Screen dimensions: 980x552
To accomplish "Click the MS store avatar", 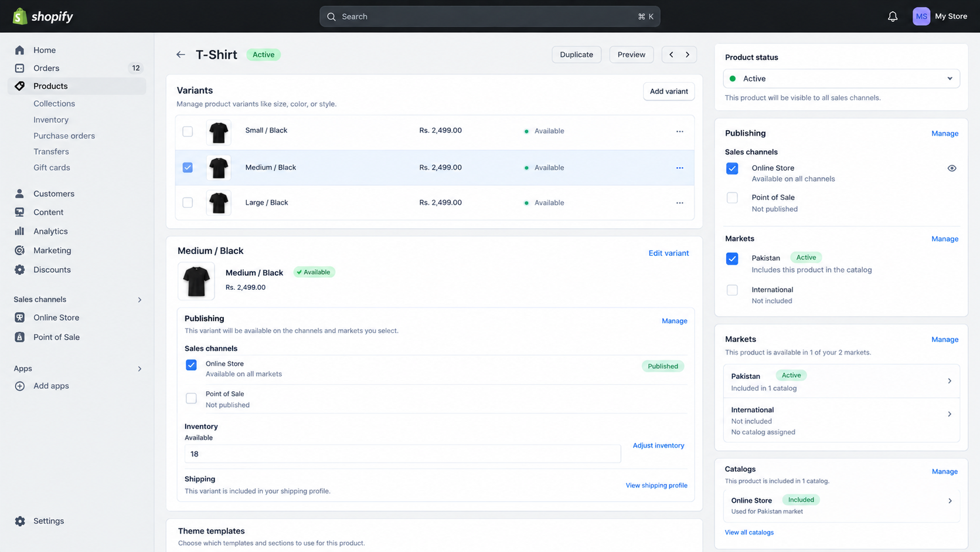I will tap(921, 16).
